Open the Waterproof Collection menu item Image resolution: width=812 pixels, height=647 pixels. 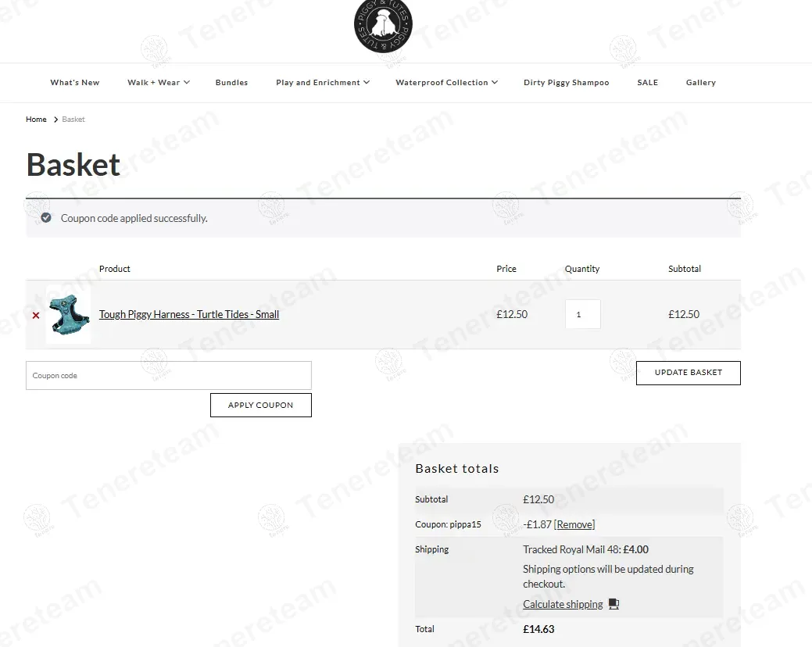coord(442,82)
